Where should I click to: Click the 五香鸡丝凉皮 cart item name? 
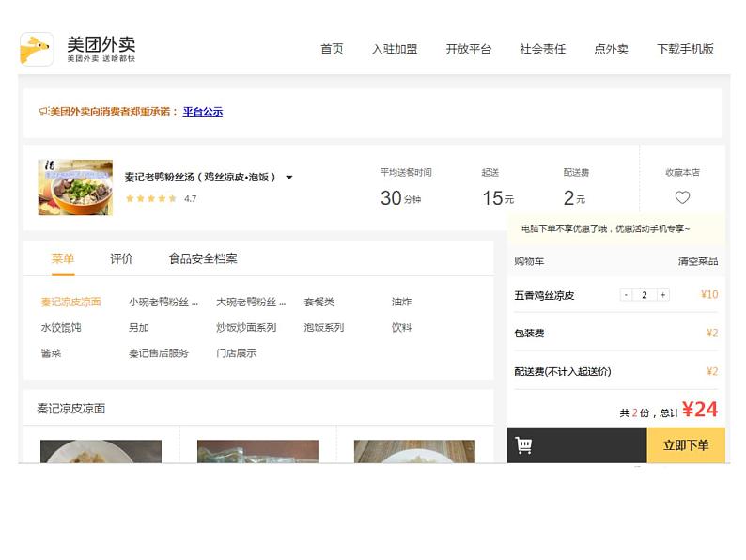point(544,295)
